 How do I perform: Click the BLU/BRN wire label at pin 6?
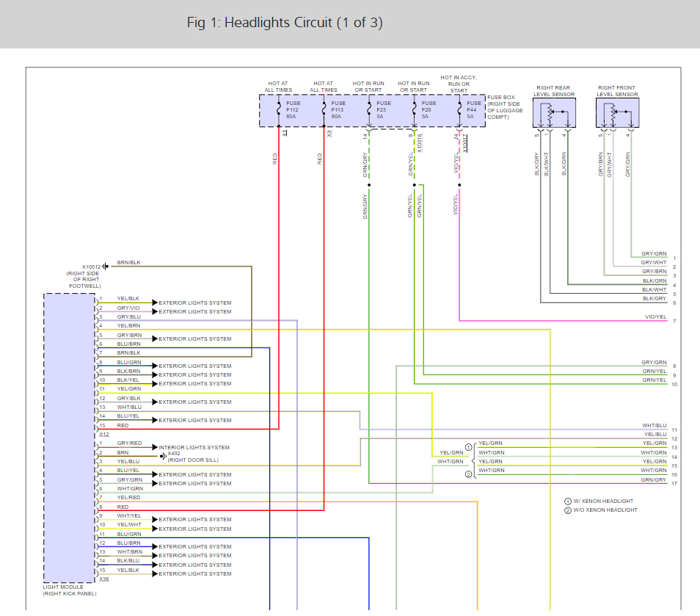pyautogui.click(x=128, y=344)
